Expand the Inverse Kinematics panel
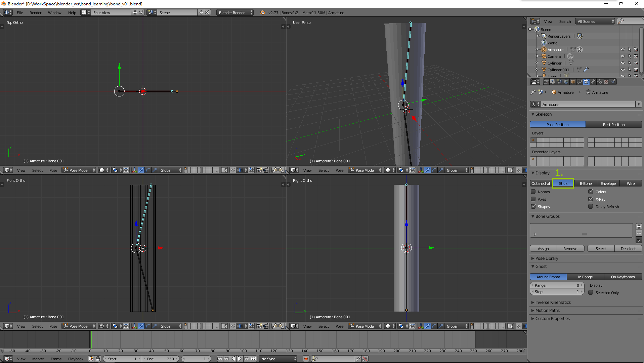The image size is (644, 363). click(x=553, y=302)
